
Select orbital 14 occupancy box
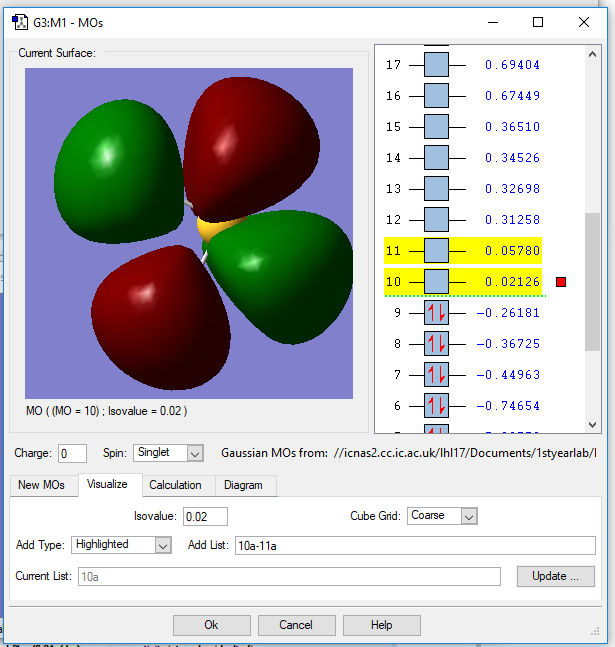[x=436, y=158]
